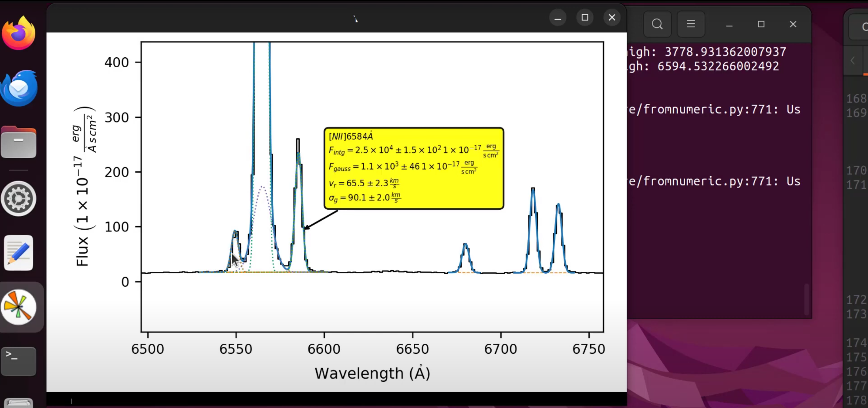The width and height of the screenshot is (868, 408).
Task: Click line number 172 in editor
Action: [856, 300]
